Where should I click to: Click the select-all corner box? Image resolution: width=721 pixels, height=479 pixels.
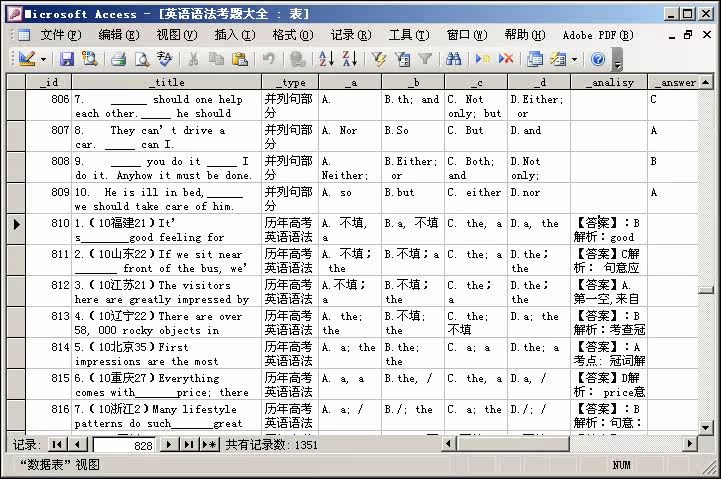tap(16, 82)
